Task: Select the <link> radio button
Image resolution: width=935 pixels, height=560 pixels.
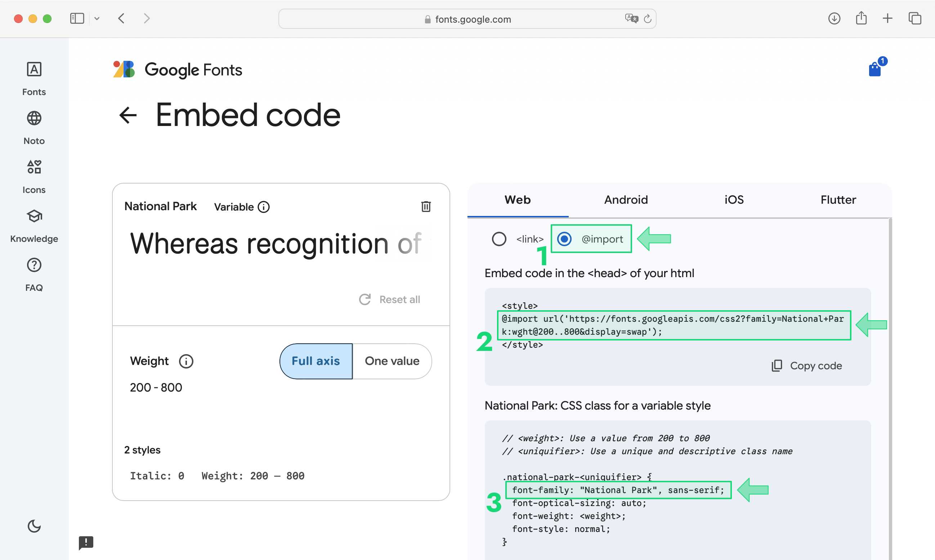Action: click(499, 239)
